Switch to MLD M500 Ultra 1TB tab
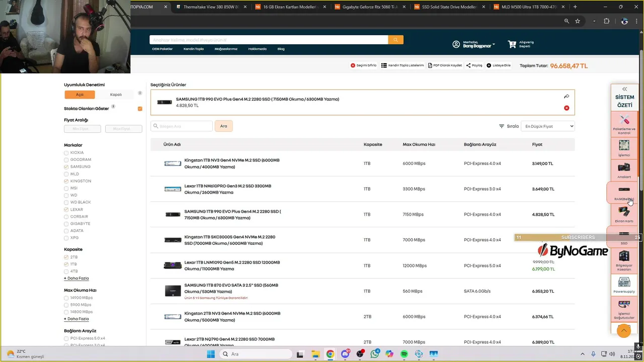This screenshot has width=644, height=362. tap(528, 7)
